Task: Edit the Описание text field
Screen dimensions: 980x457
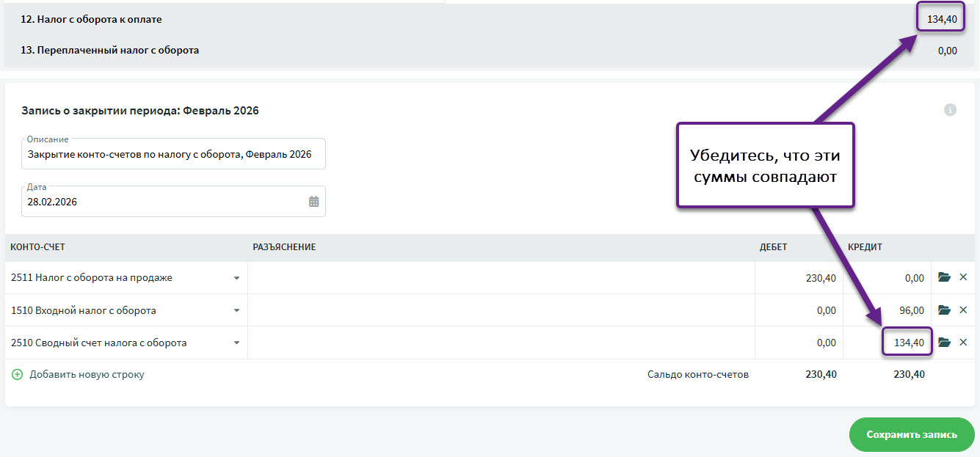Action: pos(173,155)
